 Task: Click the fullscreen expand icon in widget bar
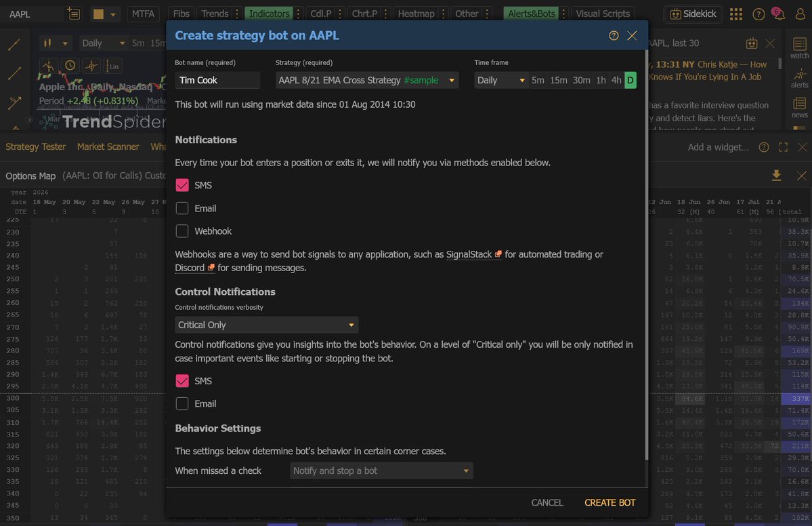tap(783, 147)
